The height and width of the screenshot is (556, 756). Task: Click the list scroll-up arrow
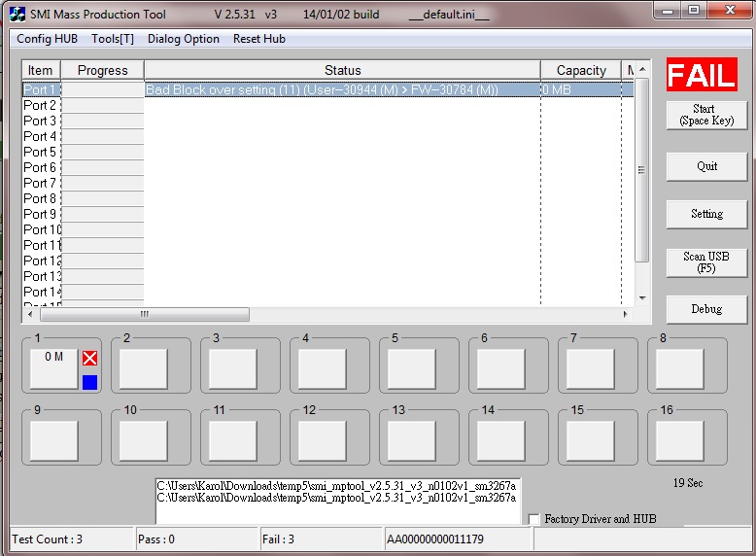pos(642,69)
